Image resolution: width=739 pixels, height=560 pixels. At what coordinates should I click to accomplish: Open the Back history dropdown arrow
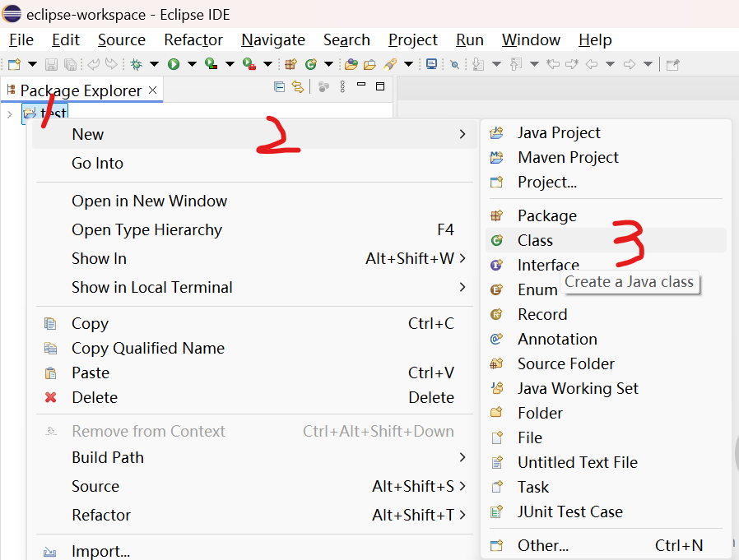[x=610, y=64]
